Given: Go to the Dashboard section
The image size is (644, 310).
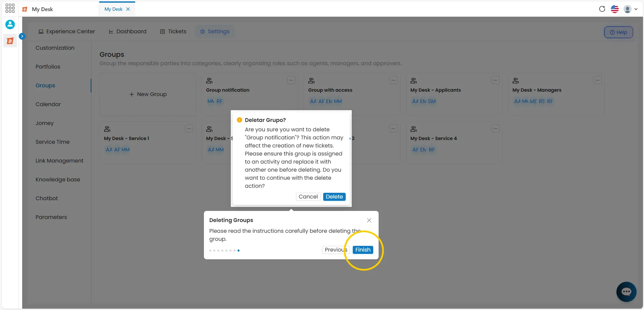Looking at the screenshot, I should (x=128, y=32).
